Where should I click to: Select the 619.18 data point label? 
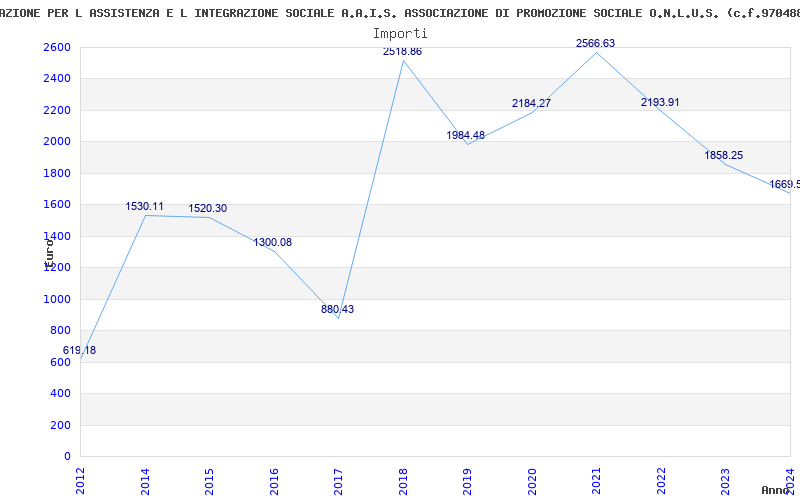point(79,351)
